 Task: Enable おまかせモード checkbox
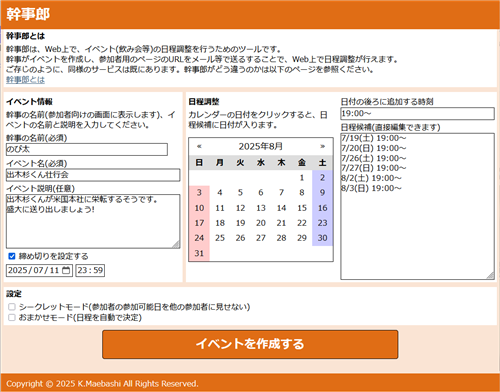pos(12,317)
